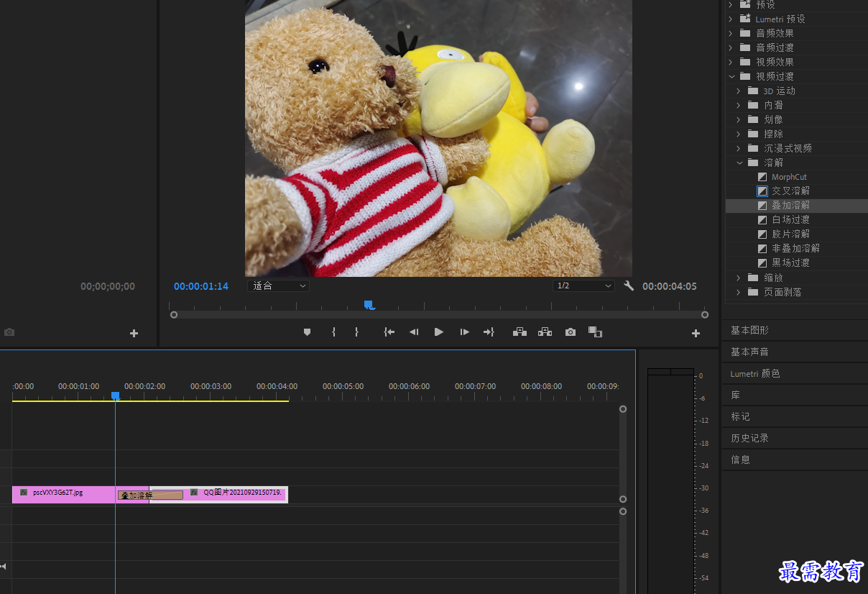Click source monitor export frame camera
The width and height of the screenshot is (868, 594).
pyautogui.click(x=9, y=333)
